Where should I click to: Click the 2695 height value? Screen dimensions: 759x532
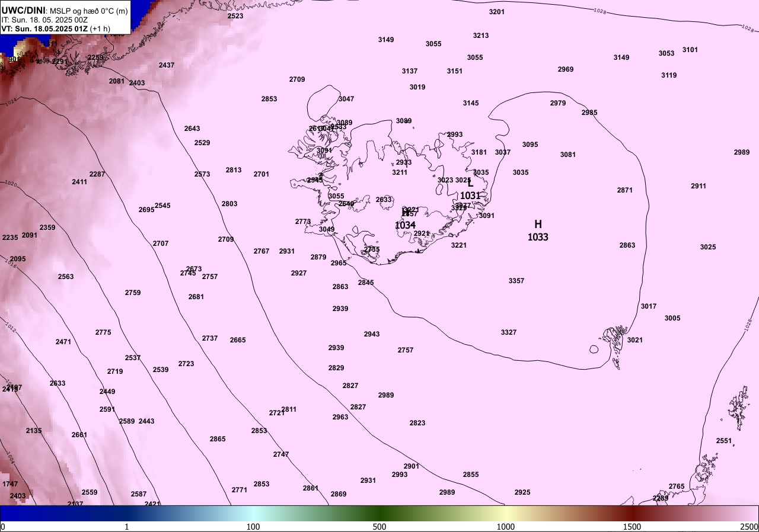point(146,210)
